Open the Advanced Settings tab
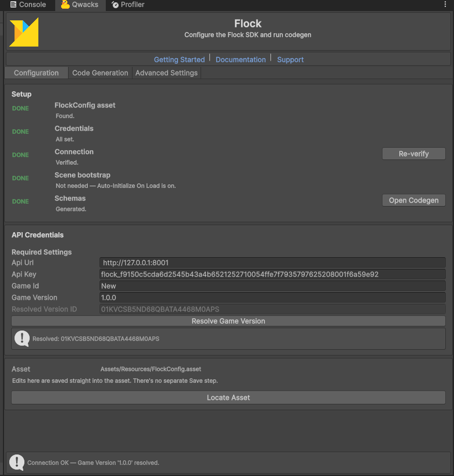Viewport: 454px width, 476px height. (x=166, y=73)
